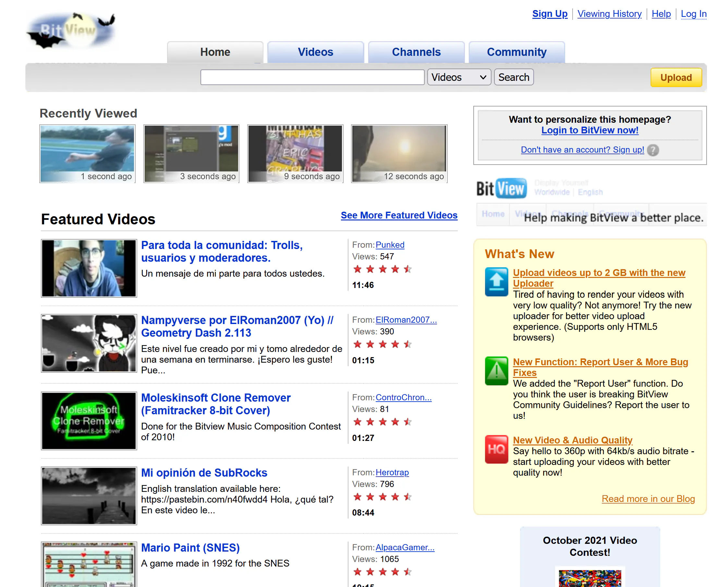Open 'New Video & Audio Quality' link
The width and height of the screenshot is (728, 587).
(572, 440)
